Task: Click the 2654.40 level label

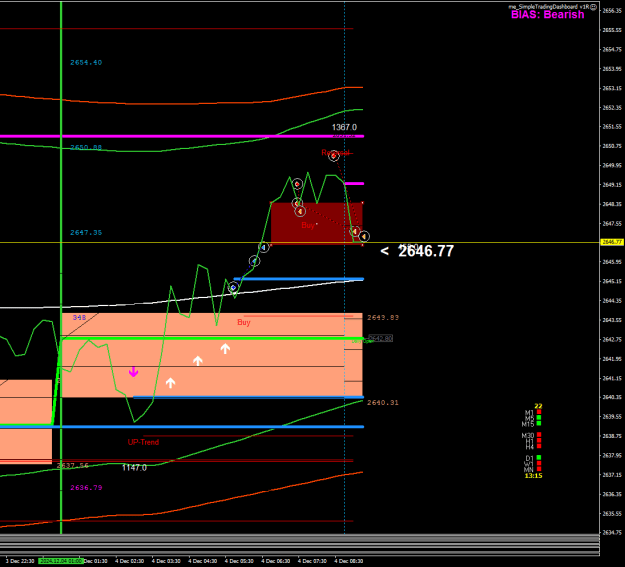Action: pyautogui.click(x=86, y=63)
